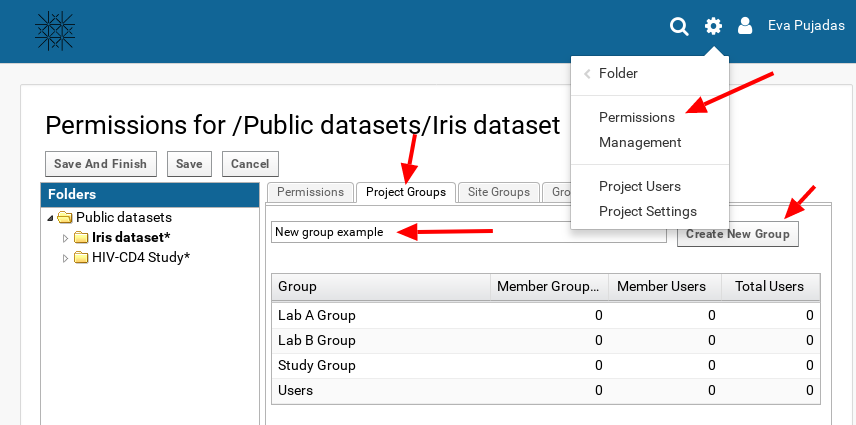Collapse the Public datasets tree node
Image resolution: width=856 pixels, height=425 pixels.
(x=50, y=218)
